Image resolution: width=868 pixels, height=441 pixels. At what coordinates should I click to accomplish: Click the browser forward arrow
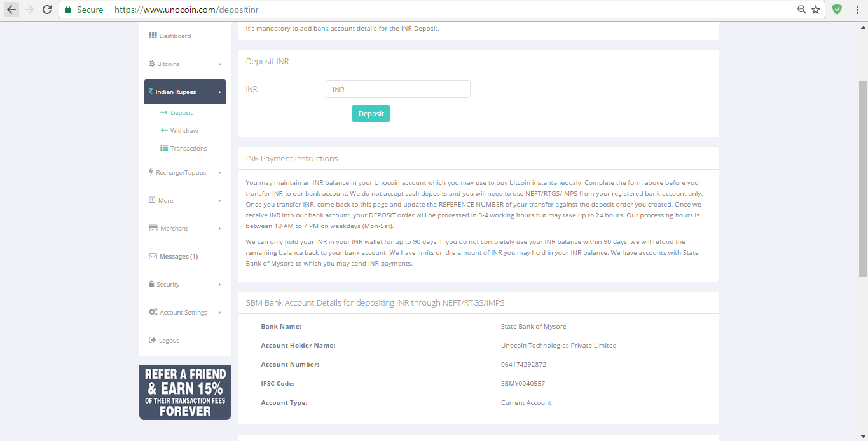click(29, 10)
